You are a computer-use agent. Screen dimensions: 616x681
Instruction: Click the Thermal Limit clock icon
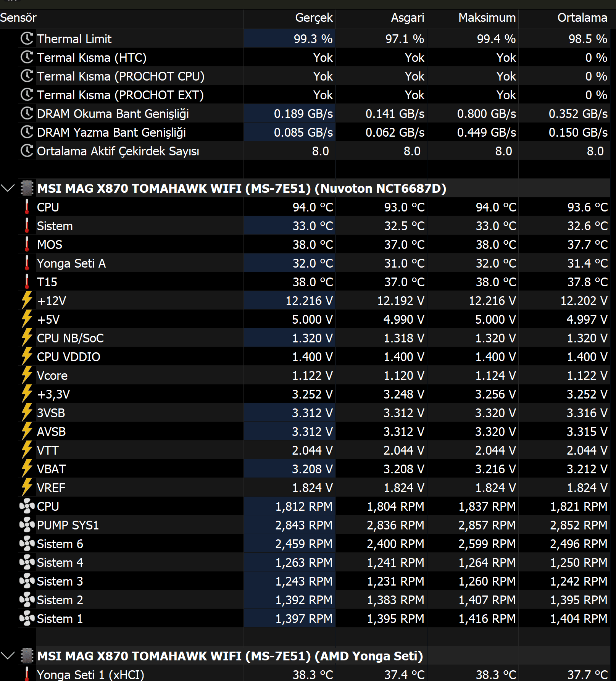tap(27, 39)
